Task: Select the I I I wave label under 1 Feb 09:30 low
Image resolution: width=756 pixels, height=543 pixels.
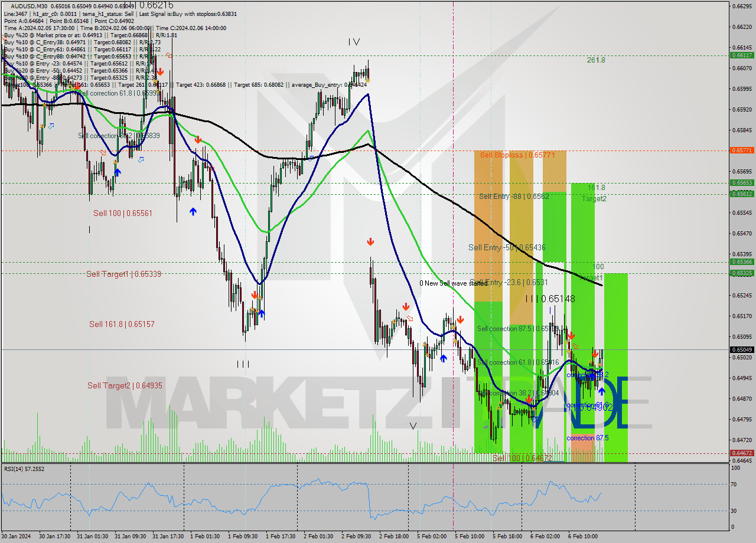Action: pyautogui.click(x=243, y=364)
